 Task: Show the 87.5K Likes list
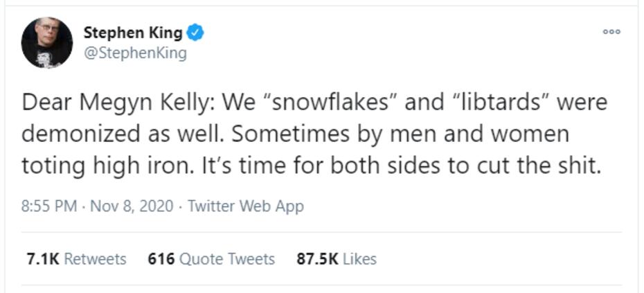[x=337, y=259]
